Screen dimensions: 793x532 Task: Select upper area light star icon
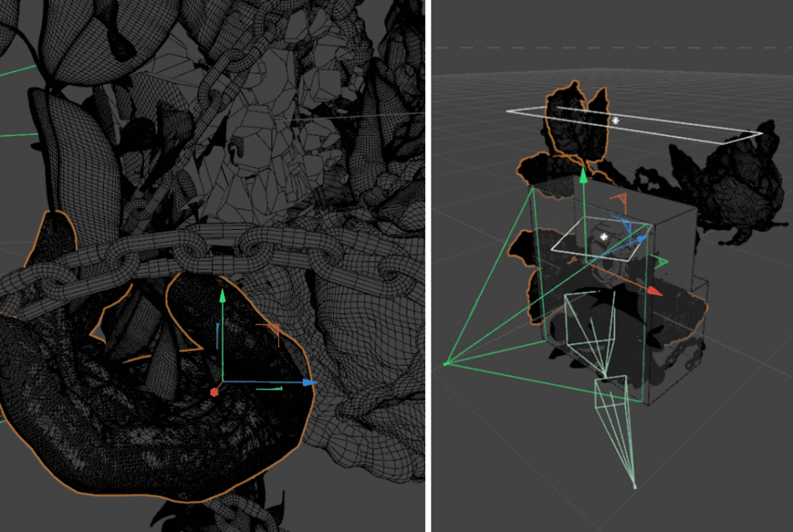pyautogui.click(x=616, y=121)
